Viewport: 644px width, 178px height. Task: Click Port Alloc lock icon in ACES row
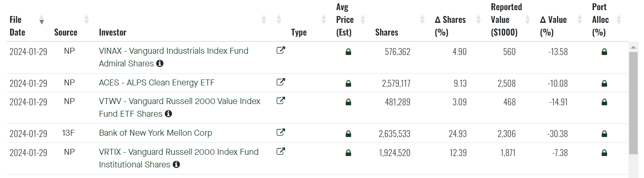[x=605, y=83]
